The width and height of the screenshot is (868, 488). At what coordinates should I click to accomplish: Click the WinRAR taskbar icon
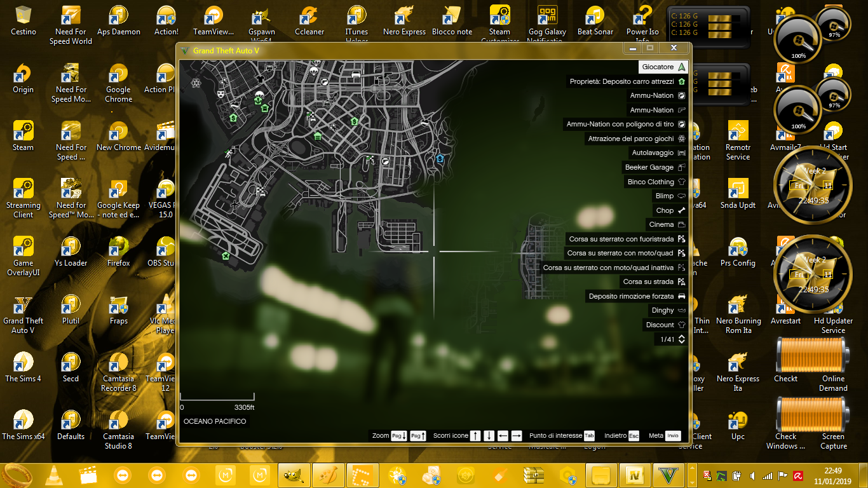pos(534,475)
